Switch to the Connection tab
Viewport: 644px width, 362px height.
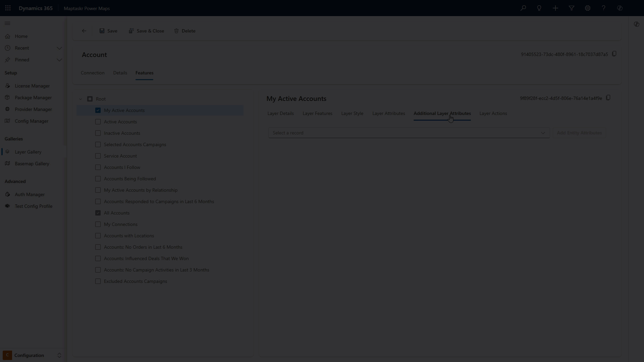coord(93,73)
